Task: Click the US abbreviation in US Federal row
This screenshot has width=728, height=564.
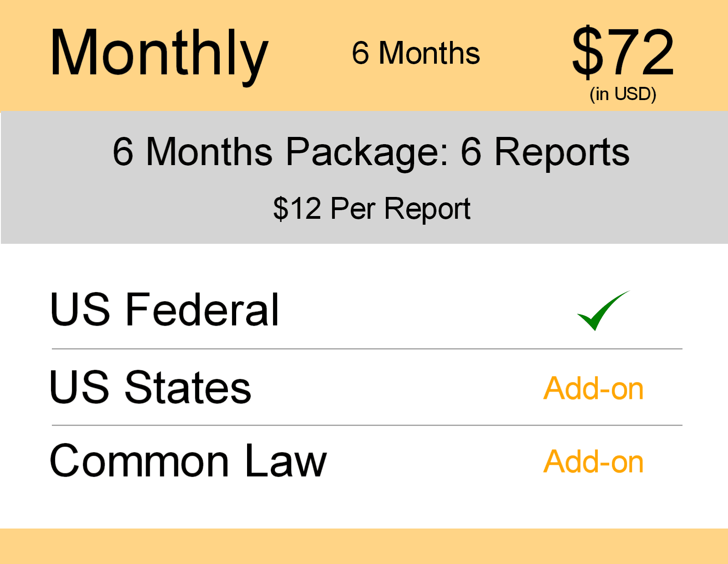Action: point(80,310)
